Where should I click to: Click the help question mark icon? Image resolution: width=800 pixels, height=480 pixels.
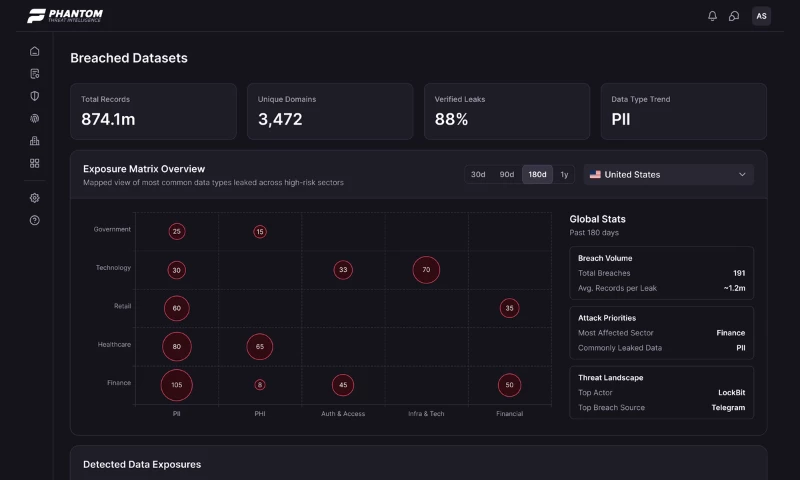[35, 220]
